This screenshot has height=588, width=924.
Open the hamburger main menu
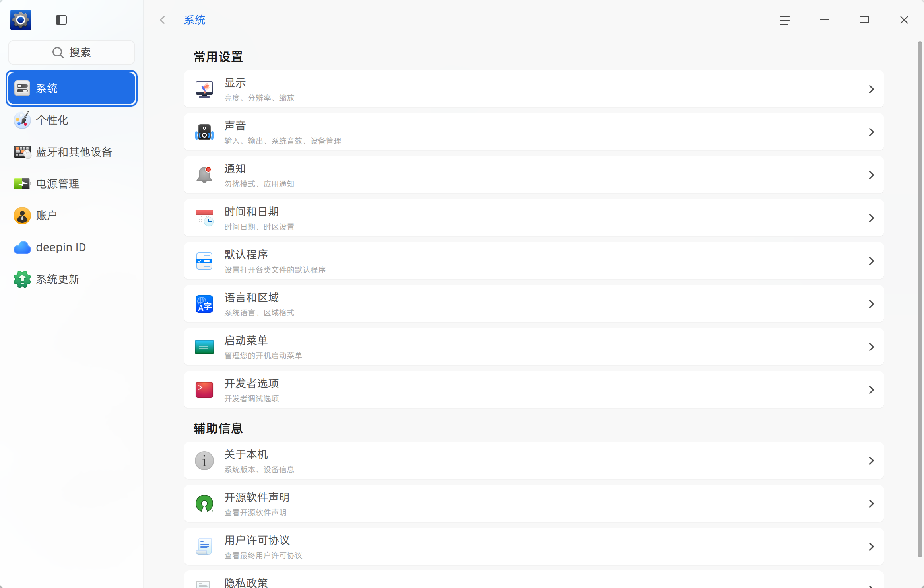[784, 20]
